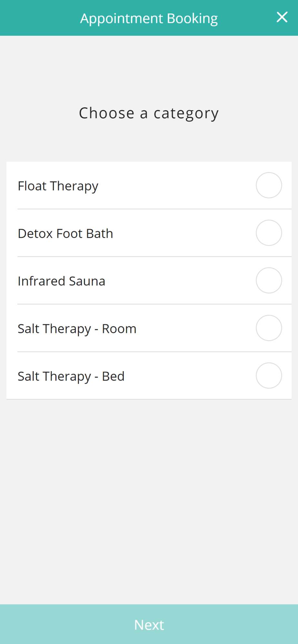The width and height of the screenshot is (298, 644).
Task: Pick the Salt Therapy - Room radio button
Action: tap(269, 328)
